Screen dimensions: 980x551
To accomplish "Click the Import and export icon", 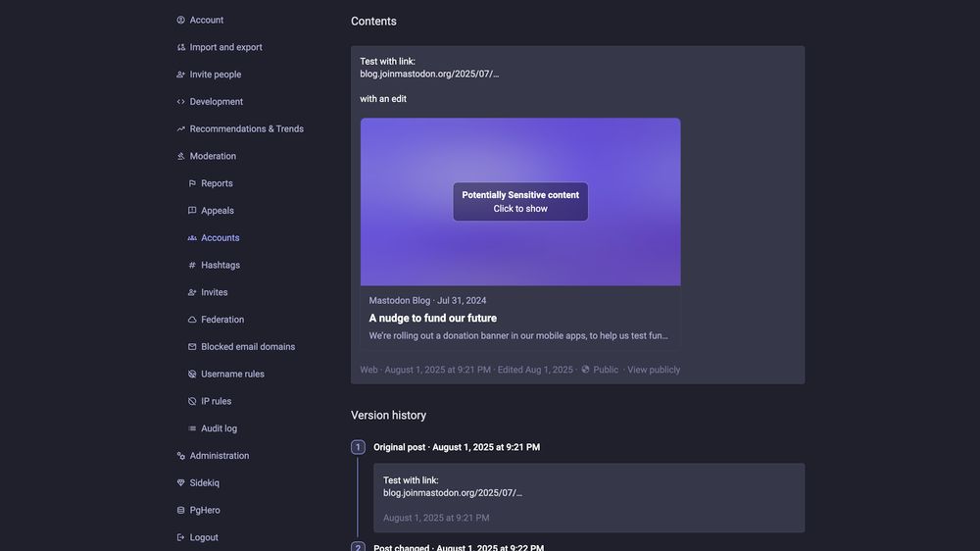I will pyautogui.click(x=180, y=47).
